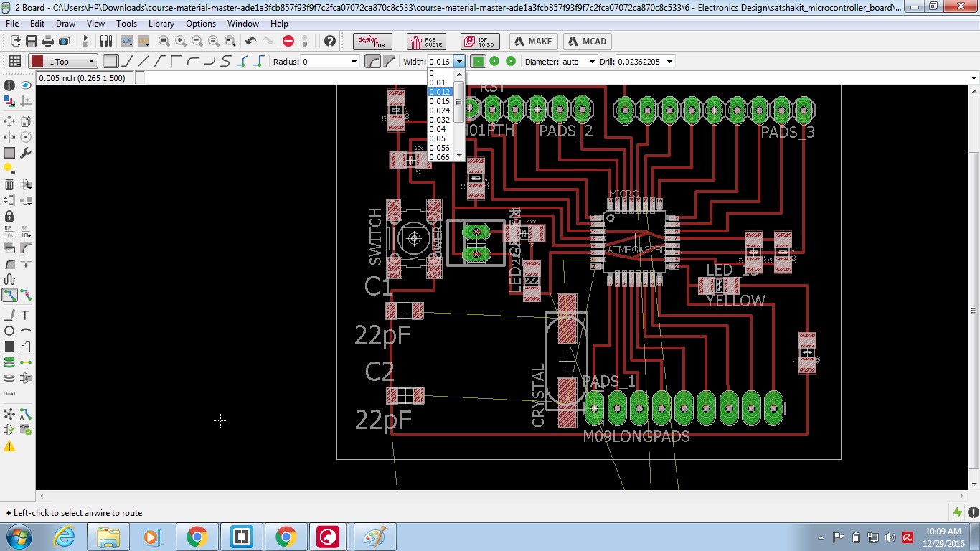Select the Delete trash can tool
Image resolution: width=980 pixels, height=551 pixels.
[x=9, y=184]
